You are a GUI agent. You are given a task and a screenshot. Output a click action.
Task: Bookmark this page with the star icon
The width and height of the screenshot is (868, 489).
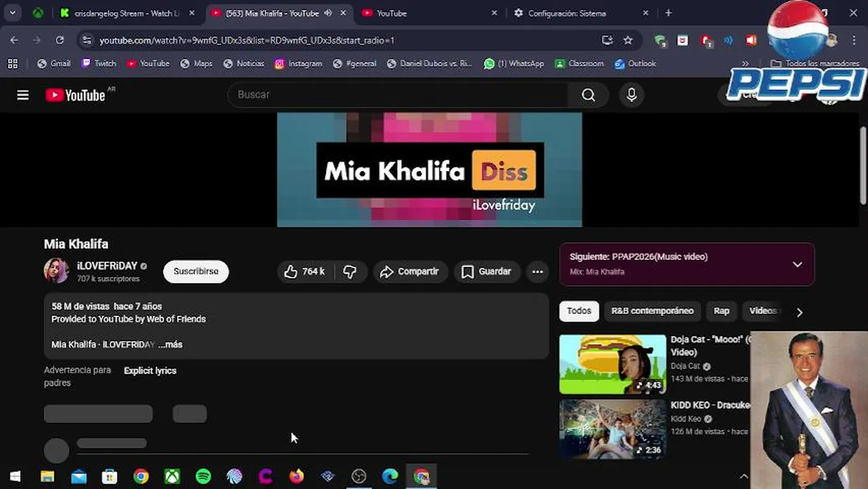pyautogui.click(x=628, y=40)
